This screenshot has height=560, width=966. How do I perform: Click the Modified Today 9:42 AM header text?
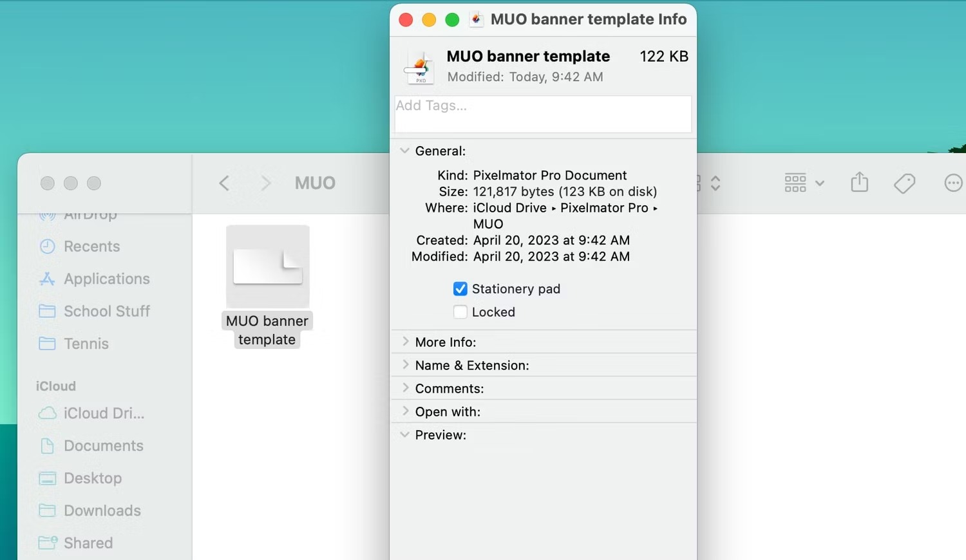pyautogui.click(x=525, y=77)
